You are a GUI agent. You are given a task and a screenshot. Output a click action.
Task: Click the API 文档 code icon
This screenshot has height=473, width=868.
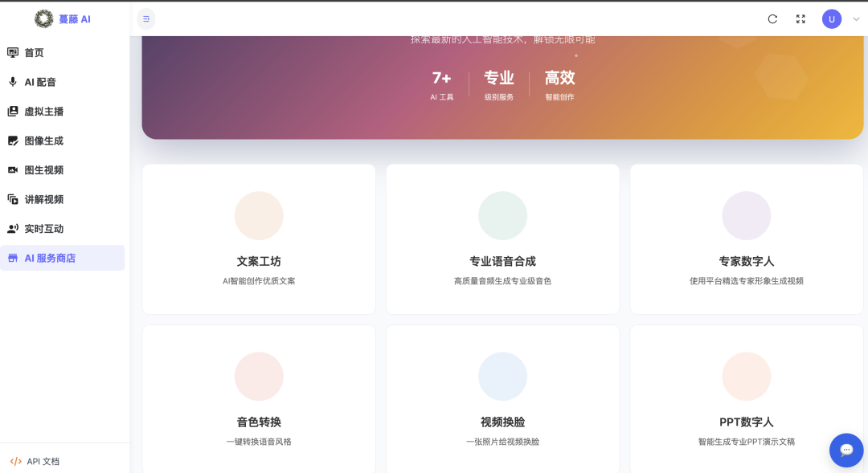16,462
